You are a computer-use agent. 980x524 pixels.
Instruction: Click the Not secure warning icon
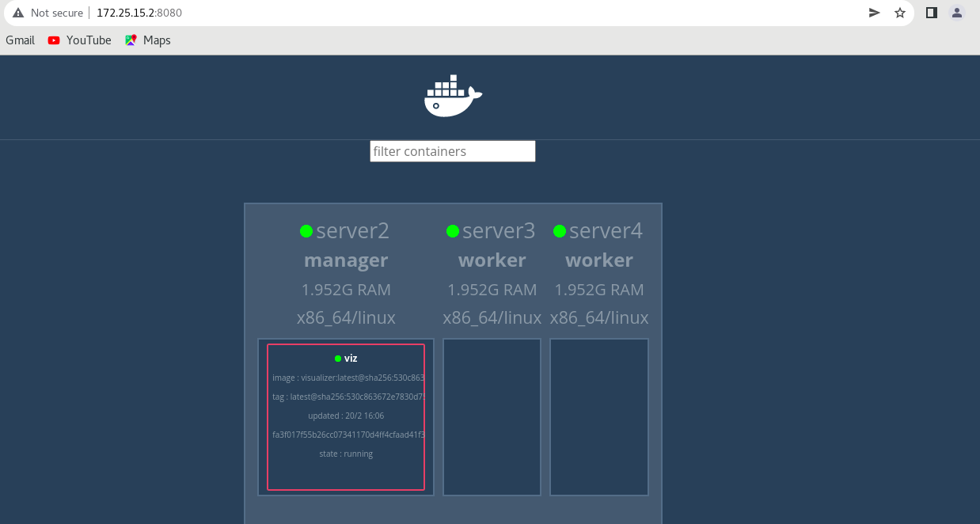click(x=18, y=13)
